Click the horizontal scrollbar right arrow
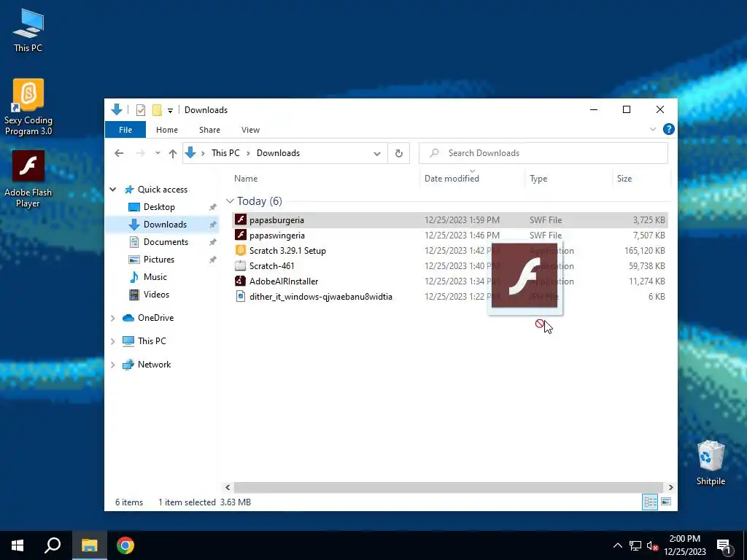The width and height of the screenshot is (747, 560). tap(670, 487)
